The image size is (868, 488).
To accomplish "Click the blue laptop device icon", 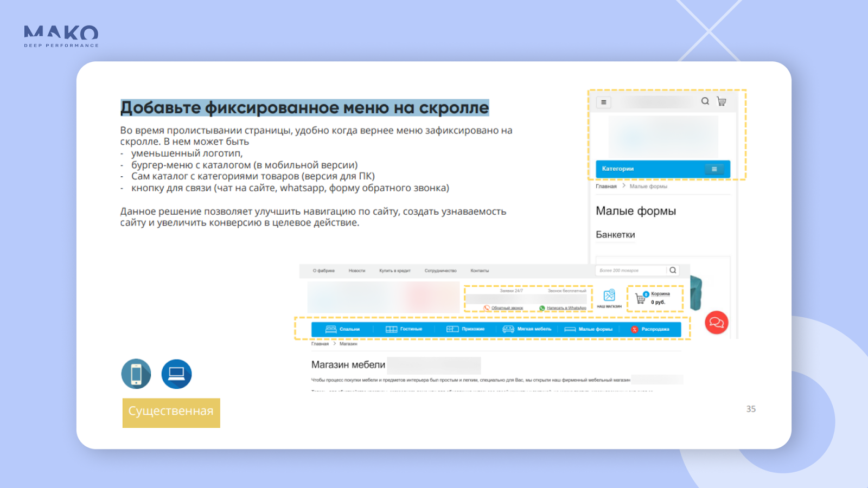I will coord(176,374).
